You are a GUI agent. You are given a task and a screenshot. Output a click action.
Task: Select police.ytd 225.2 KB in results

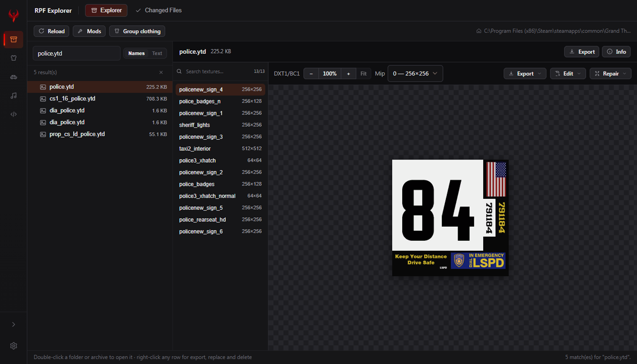click(x=100, y=87)
